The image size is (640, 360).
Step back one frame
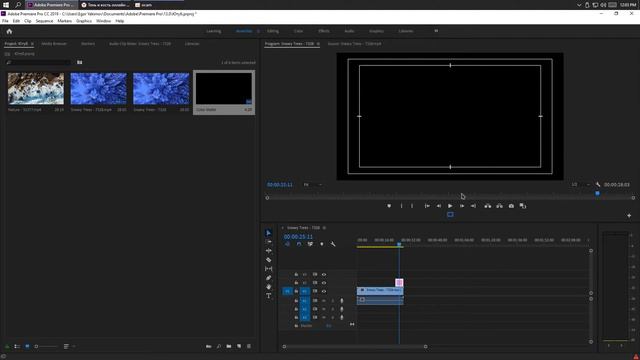point(439,206)
